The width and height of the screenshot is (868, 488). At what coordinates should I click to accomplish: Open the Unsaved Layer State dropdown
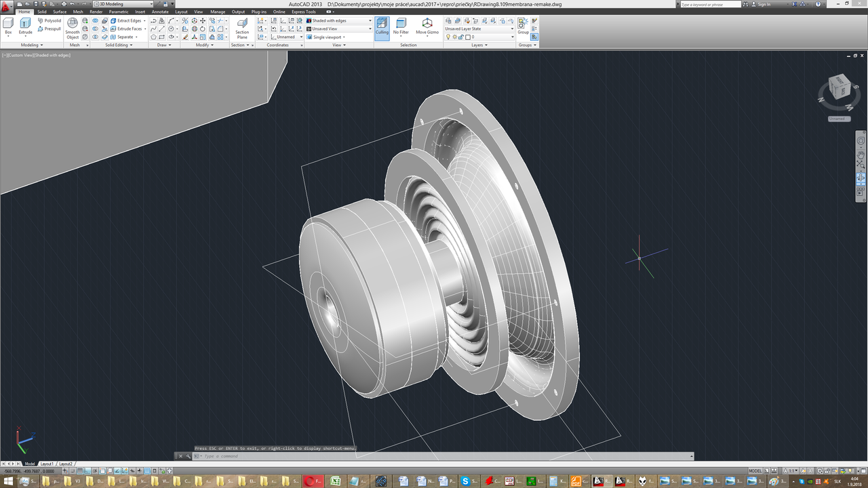click(479, 29)
